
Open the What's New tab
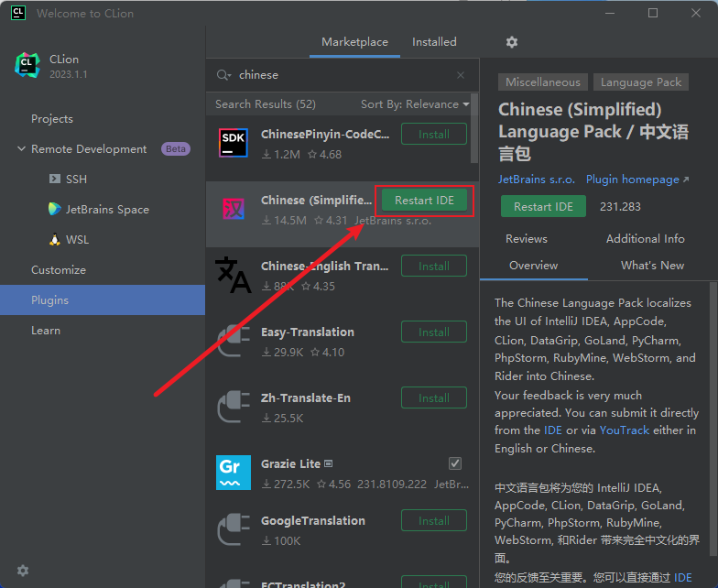pyautogui.click(x=652, y=266)
